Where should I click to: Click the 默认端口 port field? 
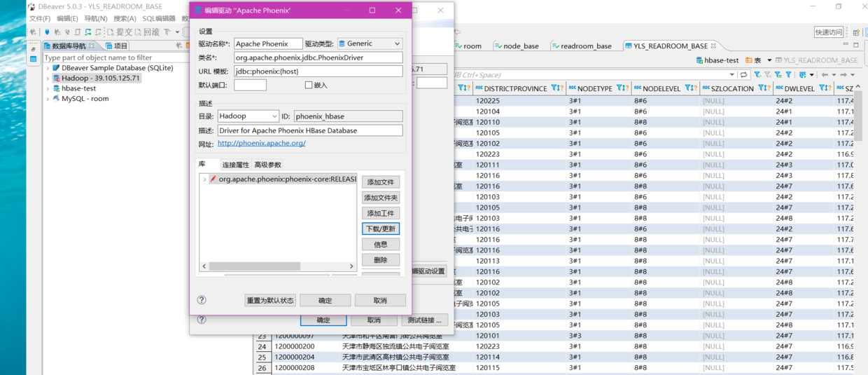click(x=250, y=85)
